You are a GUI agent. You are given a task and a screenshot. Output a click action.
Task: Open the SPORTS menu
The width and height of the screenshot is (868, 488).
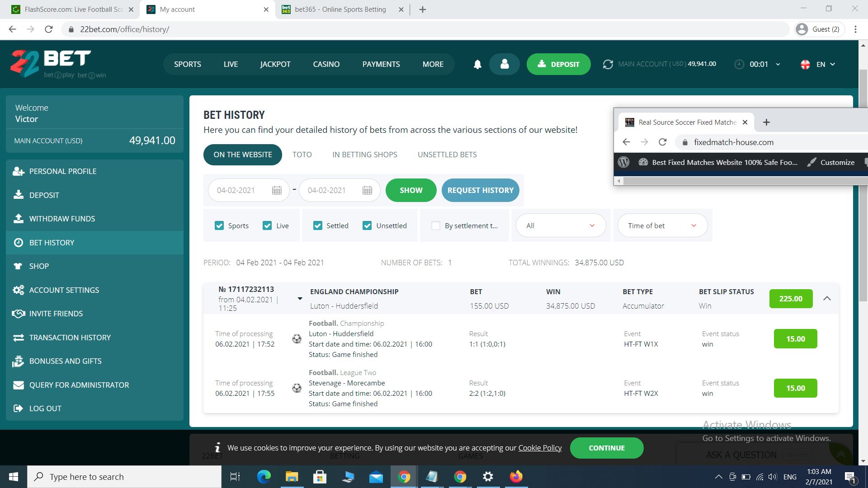(188, 64)
